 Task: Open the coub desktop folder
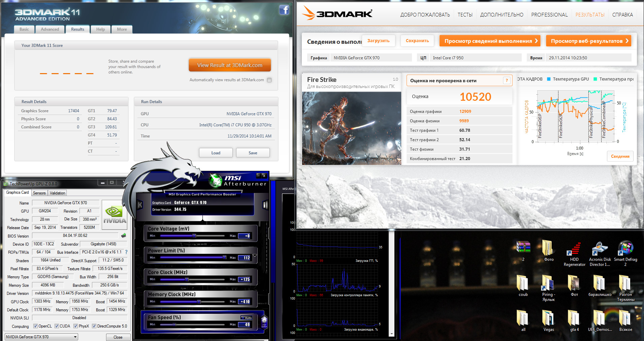click(523, 286)
